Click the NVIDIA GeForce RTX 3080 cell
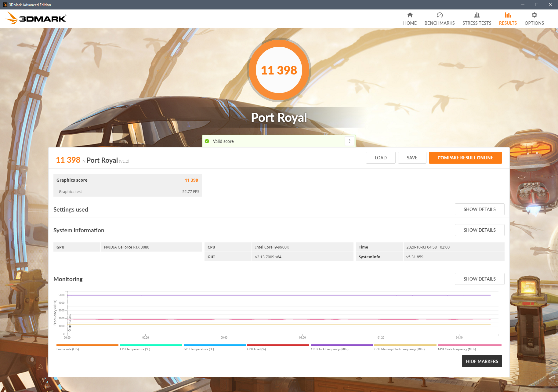Viewport: 558px width, 392px height. pos(151,247)
